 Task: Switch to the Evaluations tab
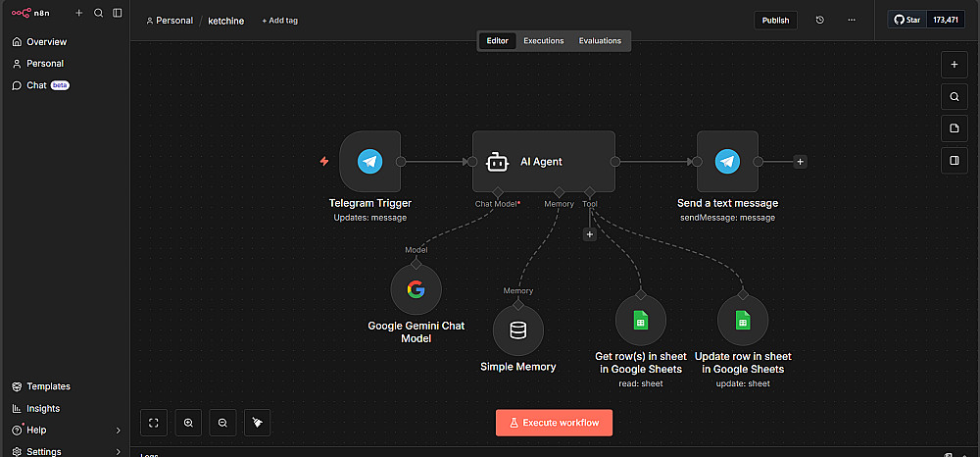(x=600, y=40)
